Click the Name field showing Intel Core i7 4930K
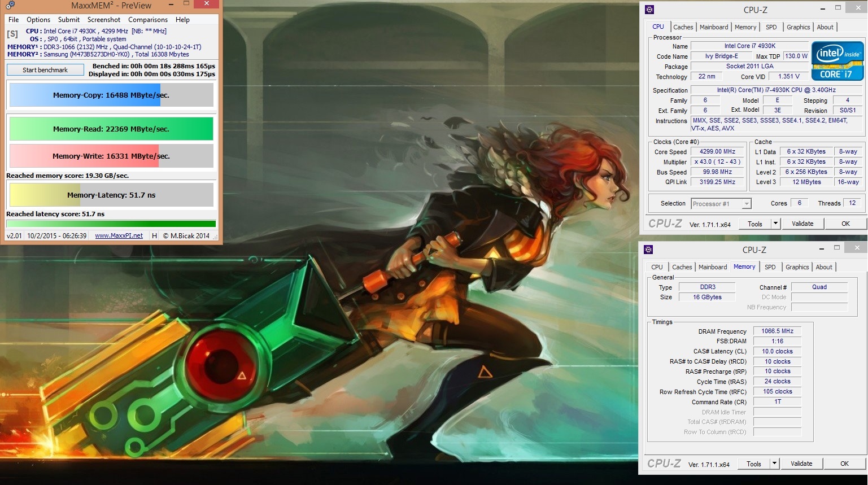This screenshot has width=868, height=485. (x=750, y=46)
